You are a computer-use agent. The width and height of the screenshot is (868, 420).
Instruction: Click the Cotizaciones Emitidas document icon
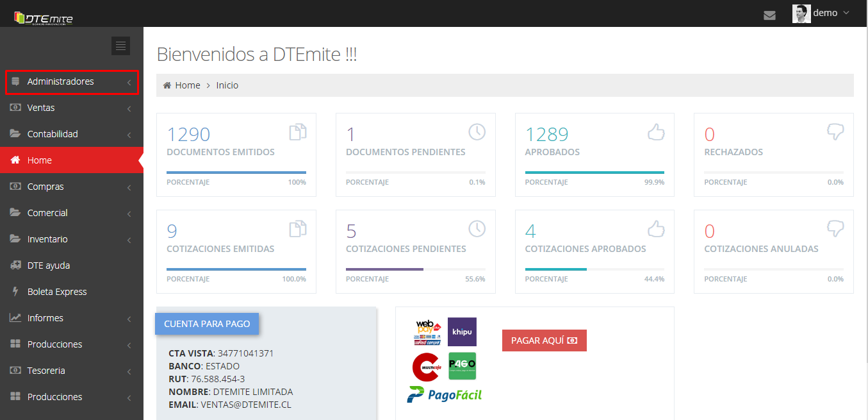tap(298, 228)
